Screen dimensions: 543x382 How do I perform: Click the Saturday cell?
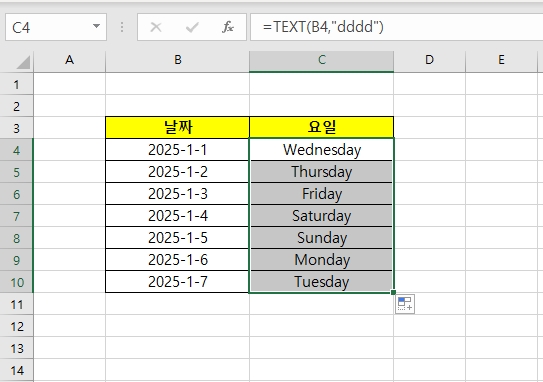pos(321,216)
